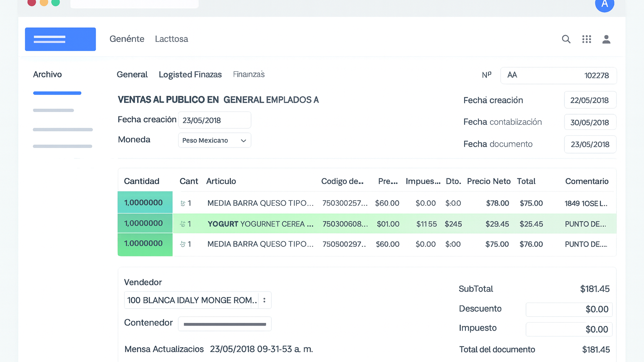Open the Vendedor BLANCA IDALY MONGE selector
The height and width of the screenshot is (362, 644).
(192, 300)
